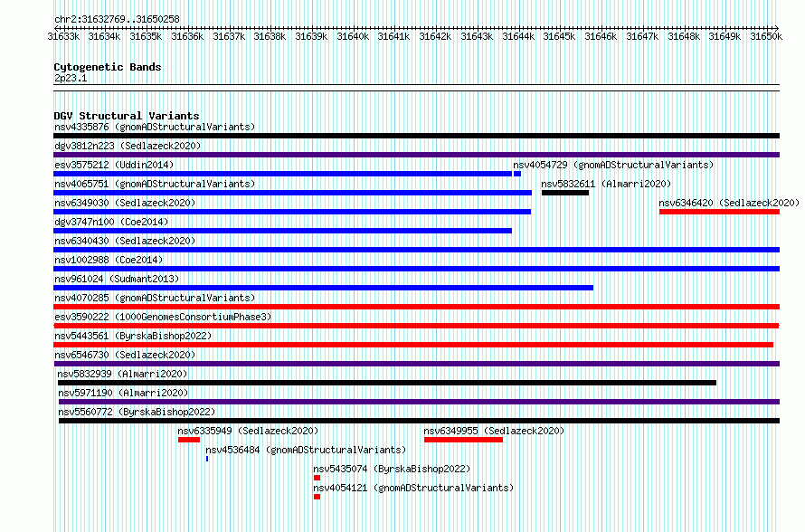Select the nsv6346420 Sedlazeck2020 label
The width and height of the screenshot is (805, 532).
click(x=729, y=203)
